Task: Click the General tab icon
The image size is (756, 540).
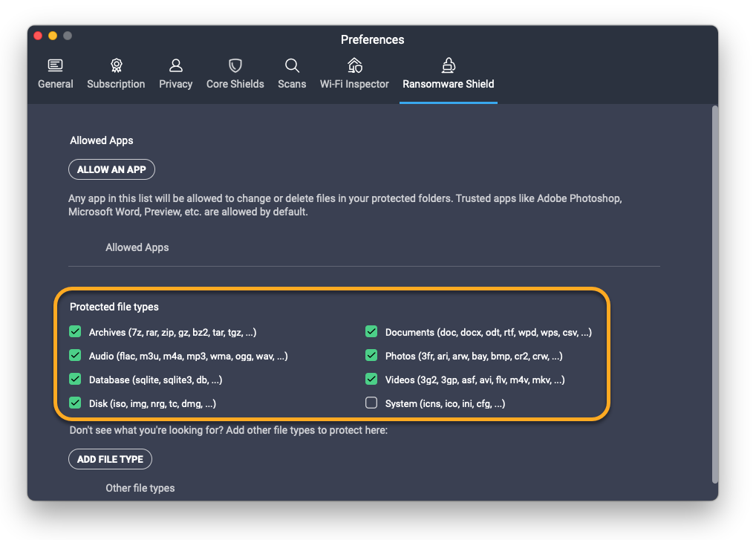Action: pos(56,65)
